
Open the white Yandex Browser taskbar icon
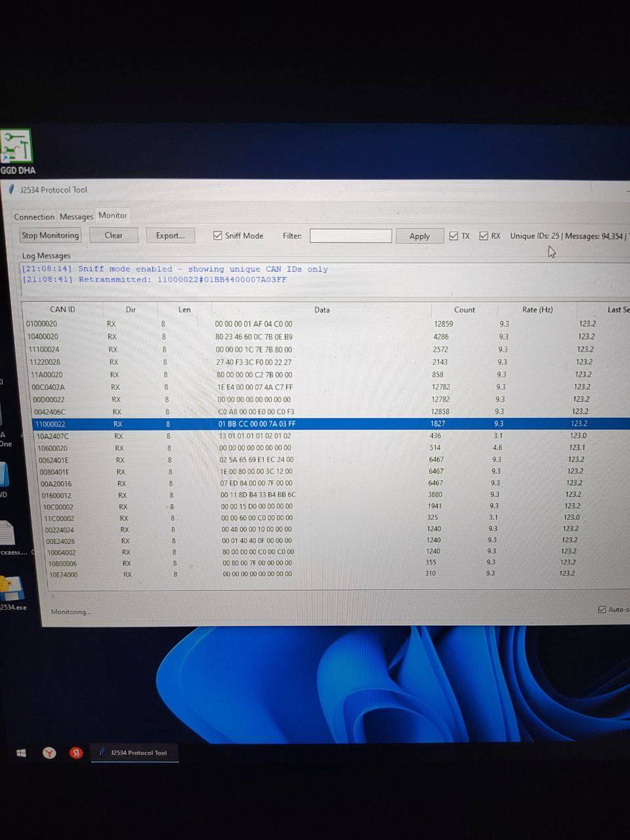click(49, 753)
